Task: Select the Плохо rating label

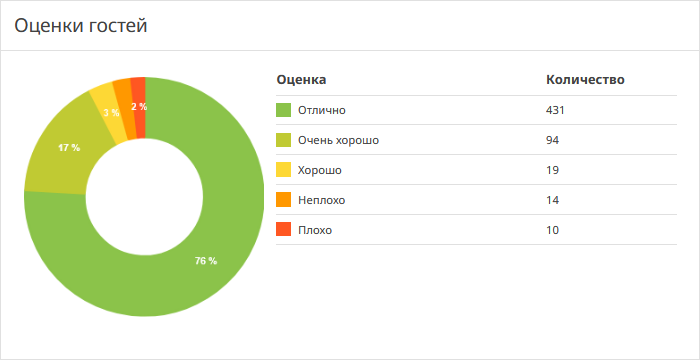Action: pyautogui.click(x=315, y=230)
